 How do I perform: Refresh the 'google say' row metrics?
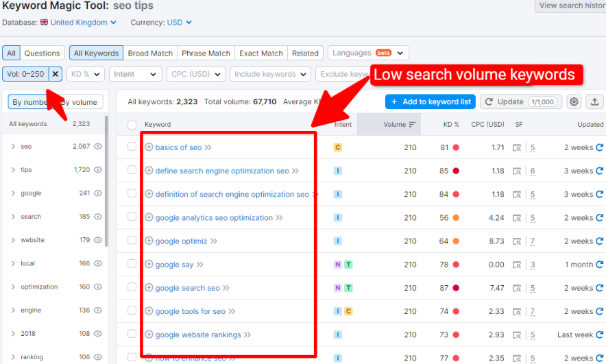[x=599, y=265]
